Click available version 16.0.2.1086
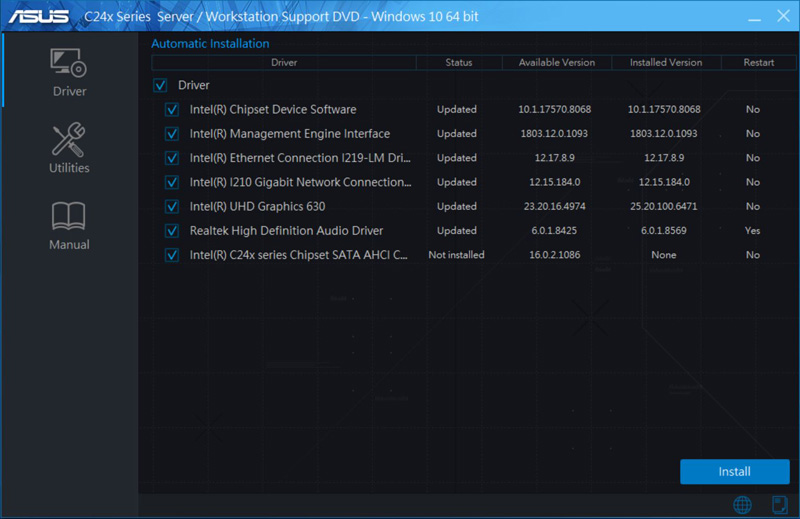 click(555, 255)
